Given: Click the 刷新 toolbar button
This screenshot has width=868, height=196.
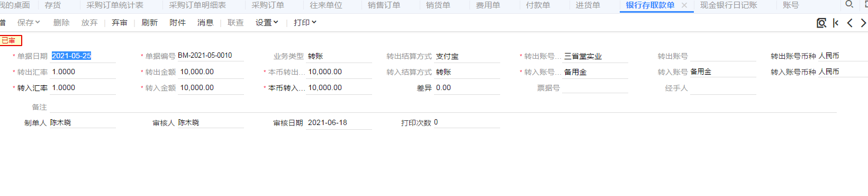Looking at the screenshot, I should coord(150,23).
